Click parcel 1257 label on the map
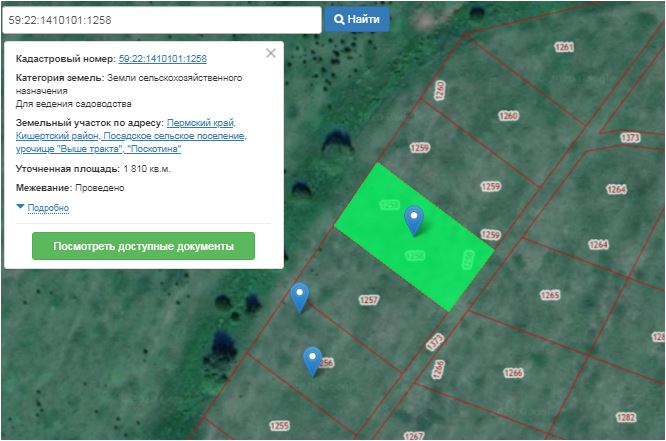This screenshot has height=441, width=666. 369,300
